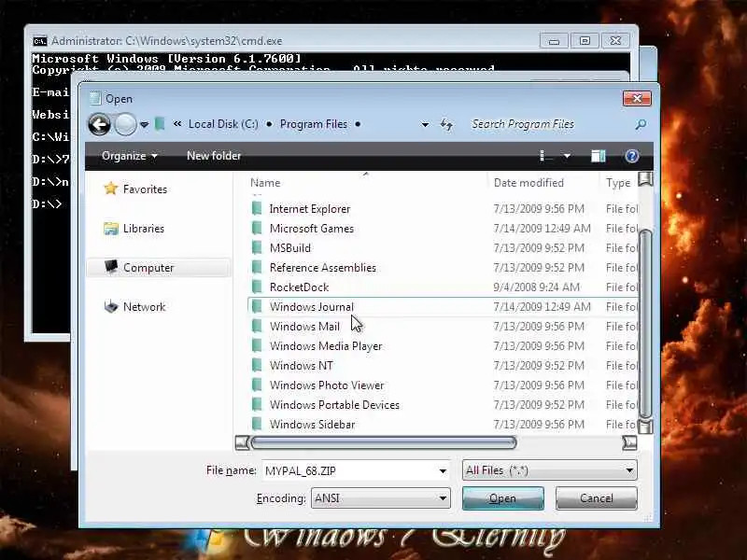This screenshot has height=560, width=747.
Task: Expand the view options dropdown arrow
Action: tap(567, 156)
